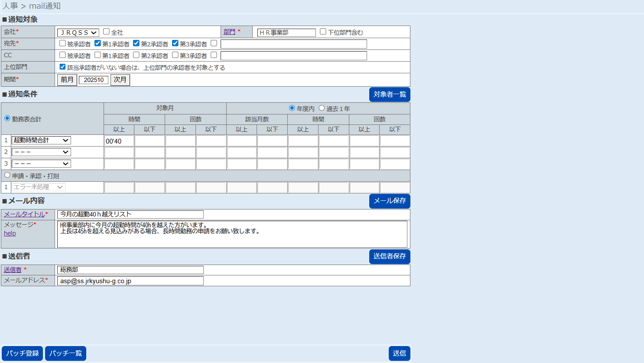Screen dimensions: 644x363
Task: Expand the 超勤時間合計 dropdown in row 1
Action: click(41, 141)
